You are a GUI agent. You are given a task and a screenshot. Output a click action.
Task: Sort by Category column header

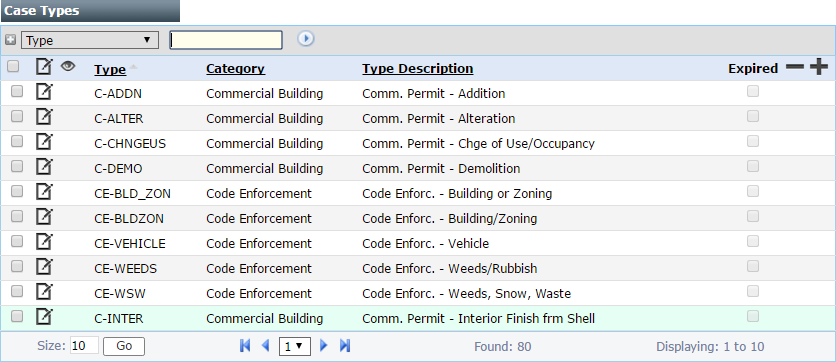[x=235, y=68]
